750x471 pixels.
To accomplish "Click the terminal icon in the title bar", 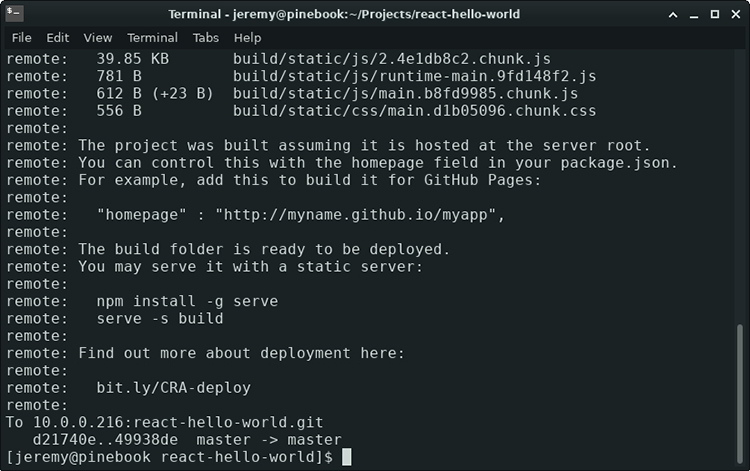I will (13, 14).
